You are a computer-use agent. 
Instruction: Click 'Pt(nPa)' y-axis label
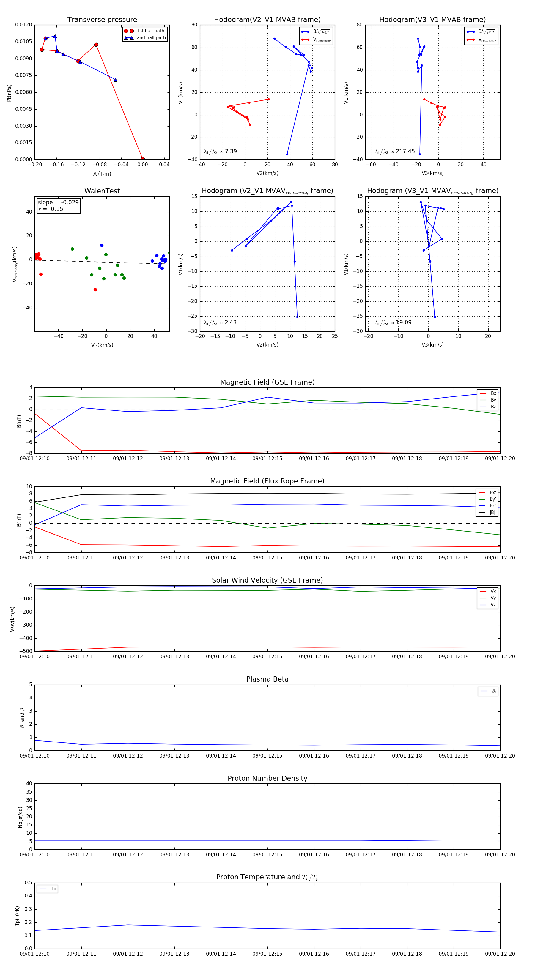[9, 93]
